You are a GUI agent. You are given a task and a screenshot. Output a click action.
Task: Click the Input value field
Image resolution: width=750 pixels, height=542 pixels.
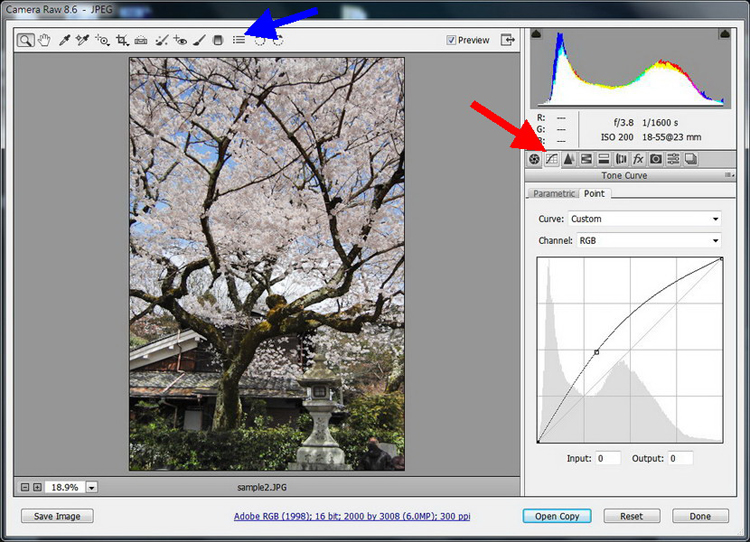(608, 458)
